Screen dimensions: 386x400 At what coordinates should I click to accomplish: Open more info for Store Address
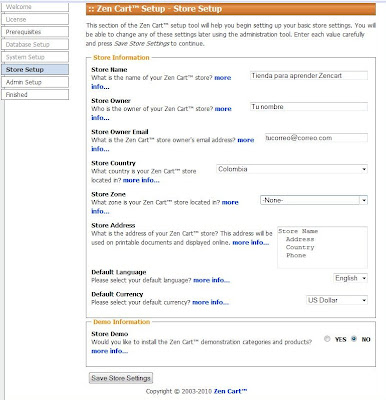click(x=251, y=243)
